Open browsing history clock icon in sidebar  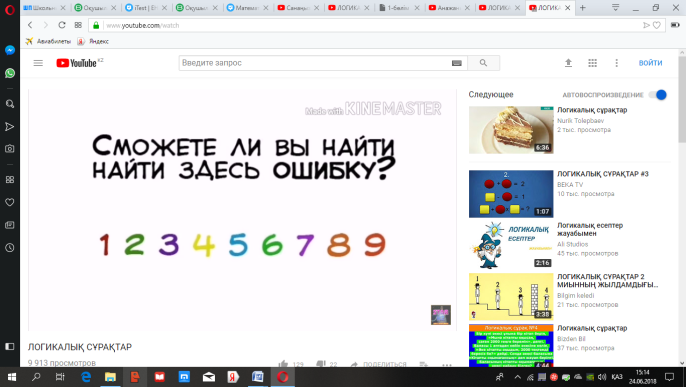pyautogui.click(x=10, y=248)
